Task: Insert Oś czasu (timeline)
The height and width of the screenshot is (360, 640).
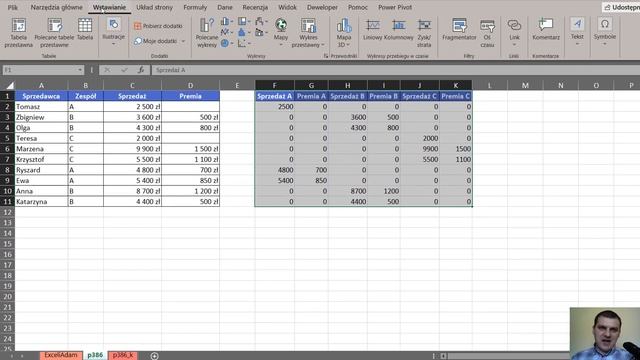Action: click(x=487, y=33)
